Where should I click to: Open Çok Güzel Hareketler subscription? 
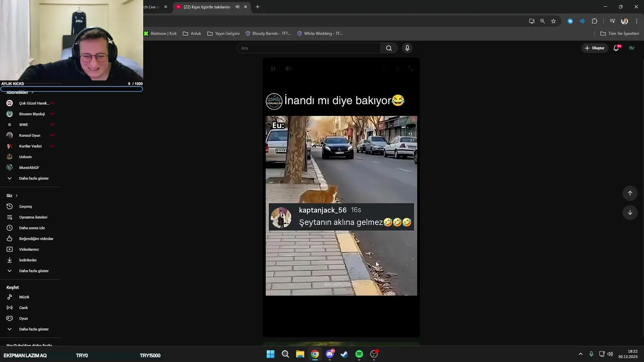pos(30,103)
